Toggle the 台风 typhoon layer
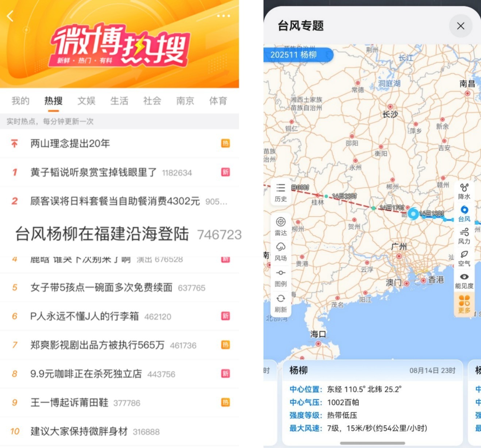 [464, 213]
